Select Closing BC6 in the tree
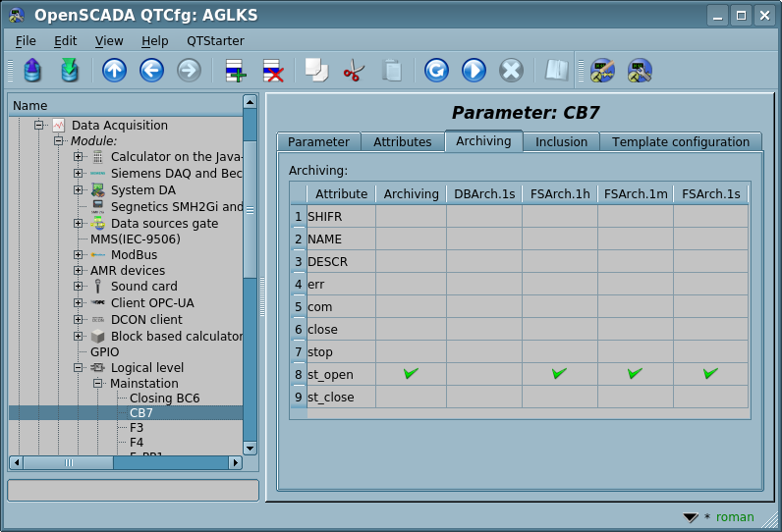This screenshot has height=532, width=782. 164,398
